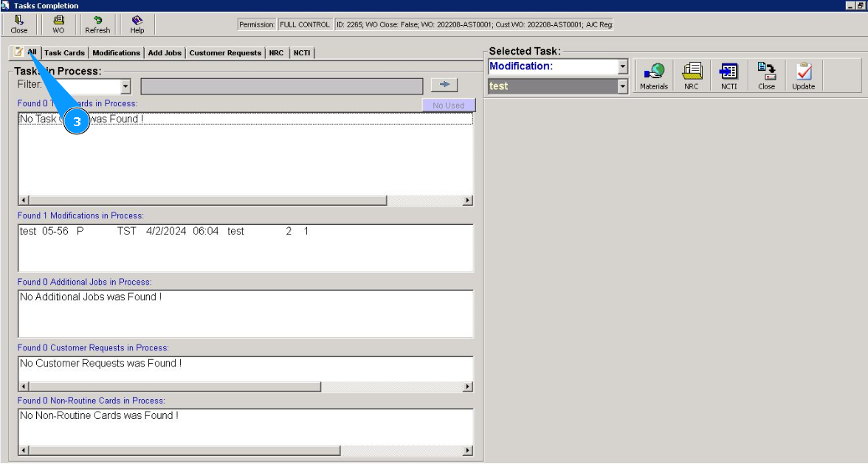Click Customer Requests list right scroll arrow
Image resolution: width=868 pixels, height=464 pixels.
pos(468,387)
